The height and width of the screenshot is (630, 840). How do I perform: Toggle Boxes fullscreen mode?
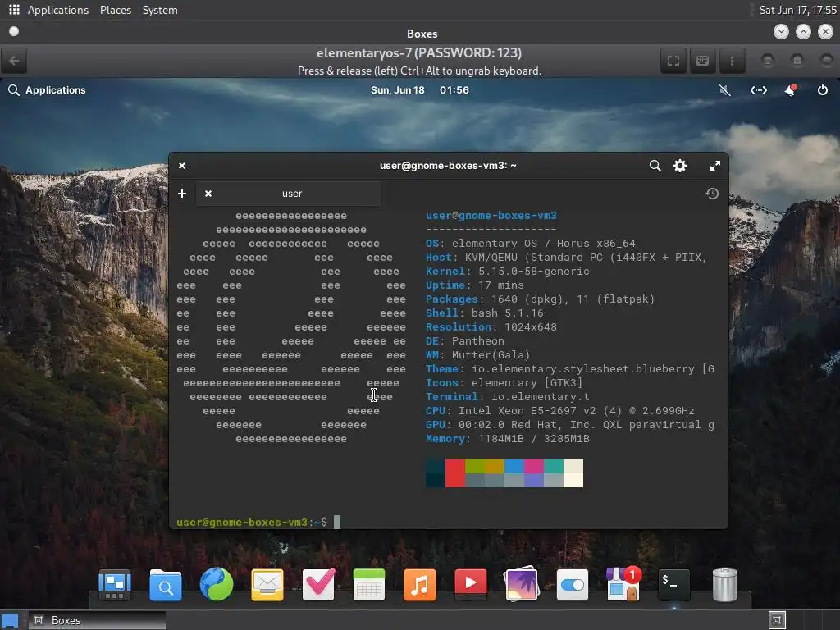[x=673, y=61]
